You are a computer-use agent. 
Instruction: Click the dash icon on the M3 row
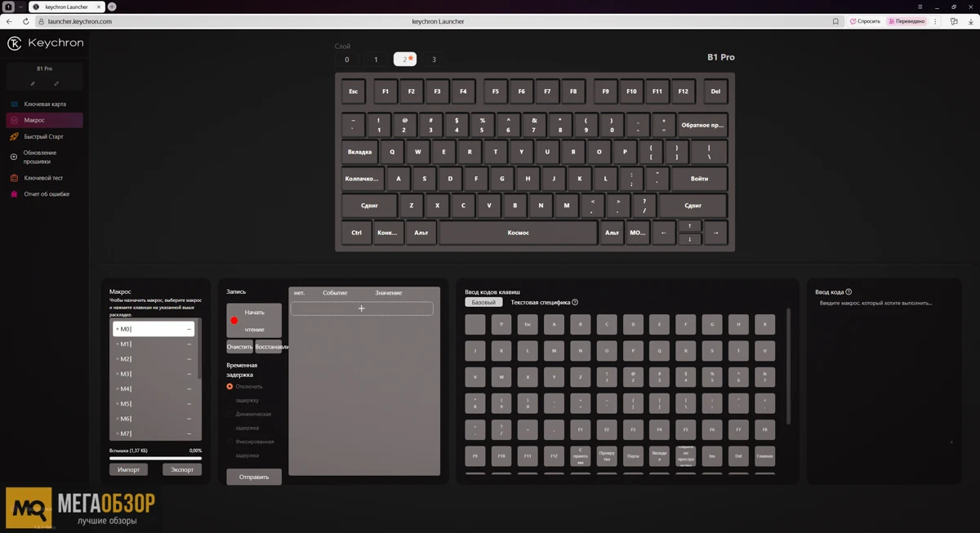189,374
